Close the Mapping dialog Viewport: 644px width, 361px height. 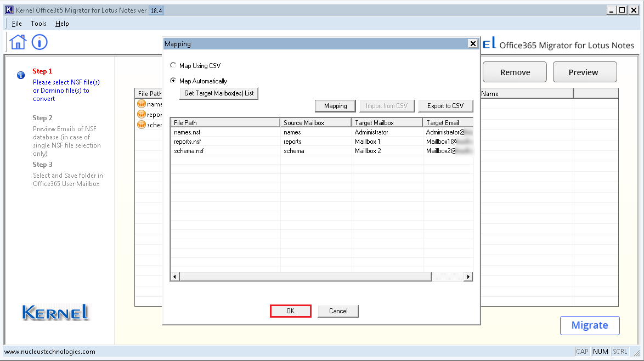473,43
